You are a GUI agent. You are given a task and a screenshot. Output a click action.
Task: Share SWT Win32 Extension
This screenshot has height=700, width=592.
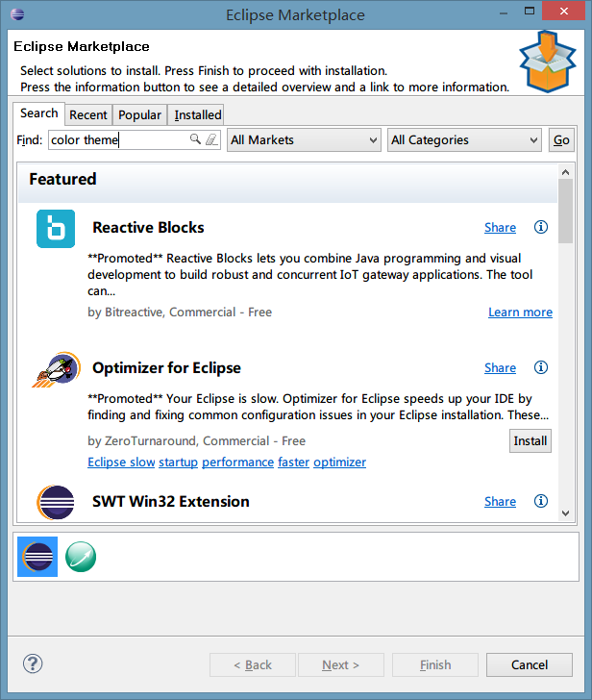pyautogui.click(x=500, y=501)
